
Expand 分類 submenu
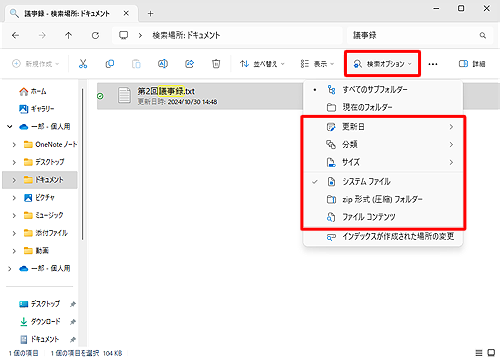point(383,144)
